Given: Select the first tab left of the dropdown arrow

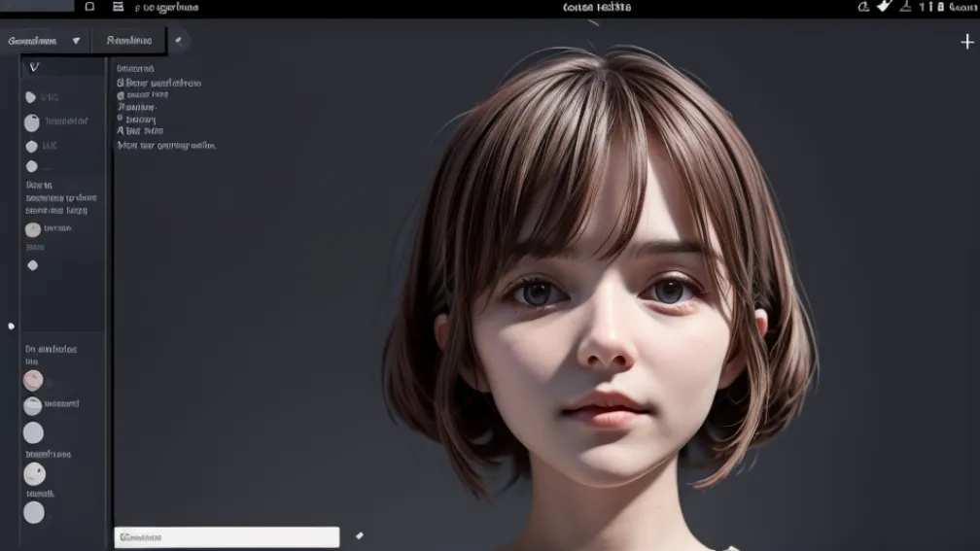Looking at the screenshot, I should (32, 41).
